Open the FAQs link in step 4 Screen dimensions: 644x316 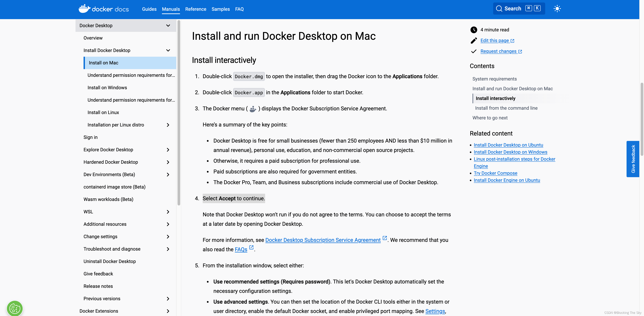(x=241, y=249)
